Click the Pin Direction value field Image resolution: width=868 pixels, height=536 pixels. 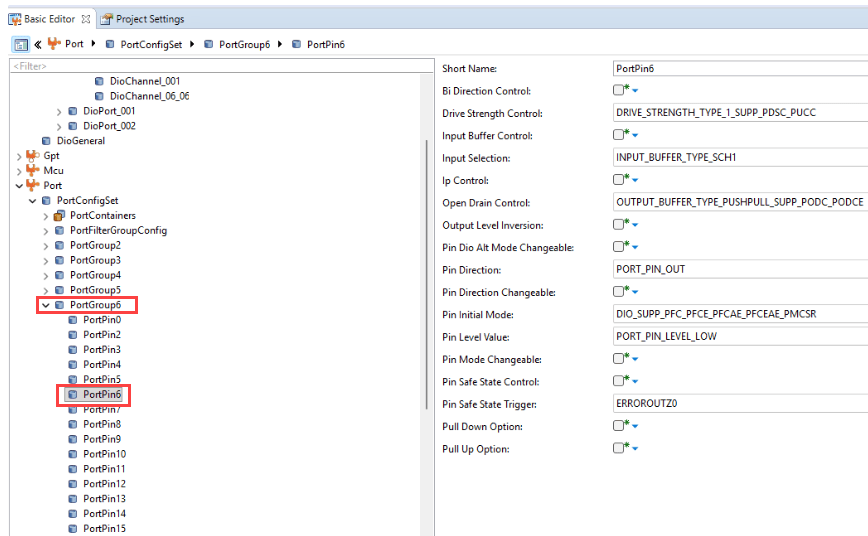tap(738, 270)
